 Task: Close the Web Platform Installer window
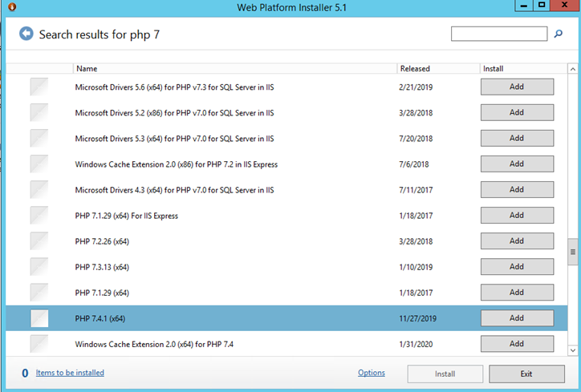[x=565, y=6]
